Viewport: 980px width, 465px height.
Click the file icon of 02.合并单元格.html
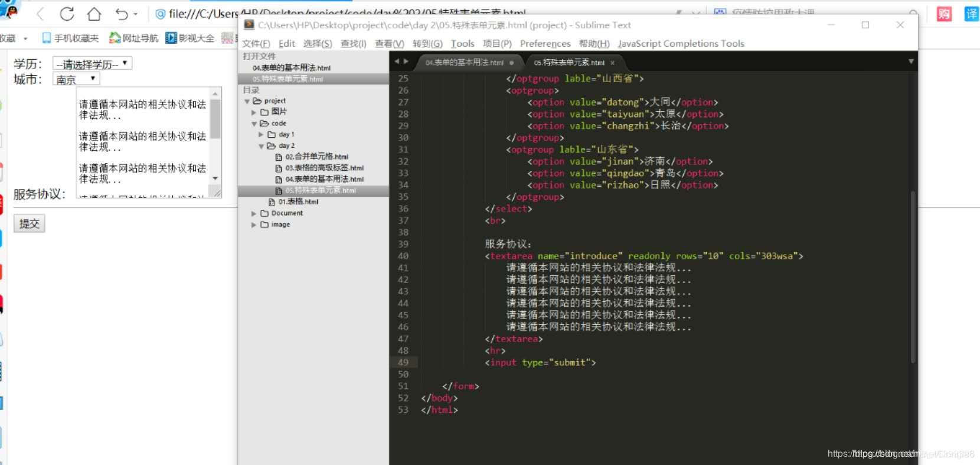(279, 157)
